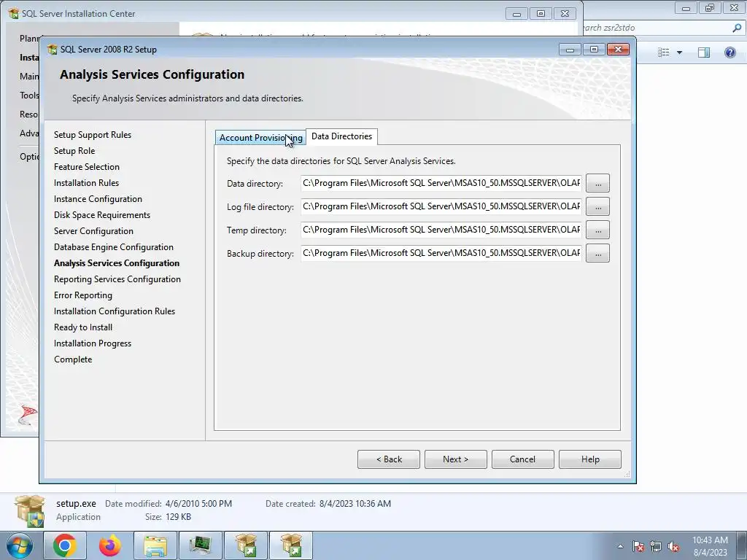The width and height of the screenshot is (747, 560).
Task: Browse for the Data directory path
Action: tap(597, 183)
